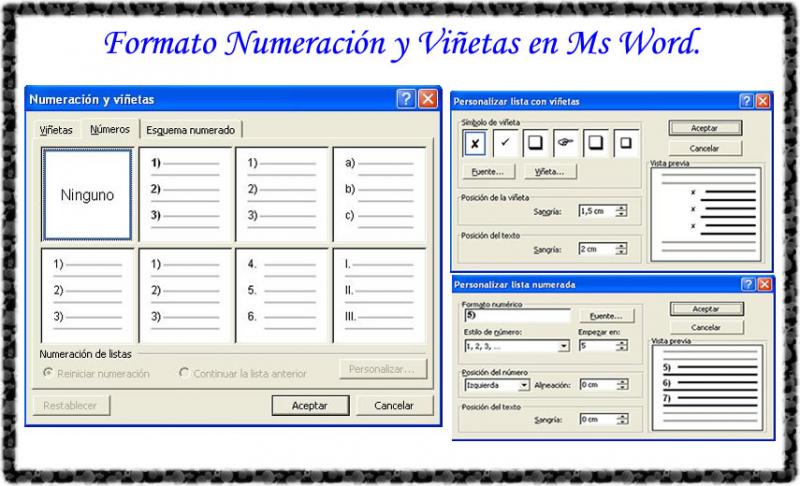Increase the 1,5 cm bullet indent

point(621,208)
